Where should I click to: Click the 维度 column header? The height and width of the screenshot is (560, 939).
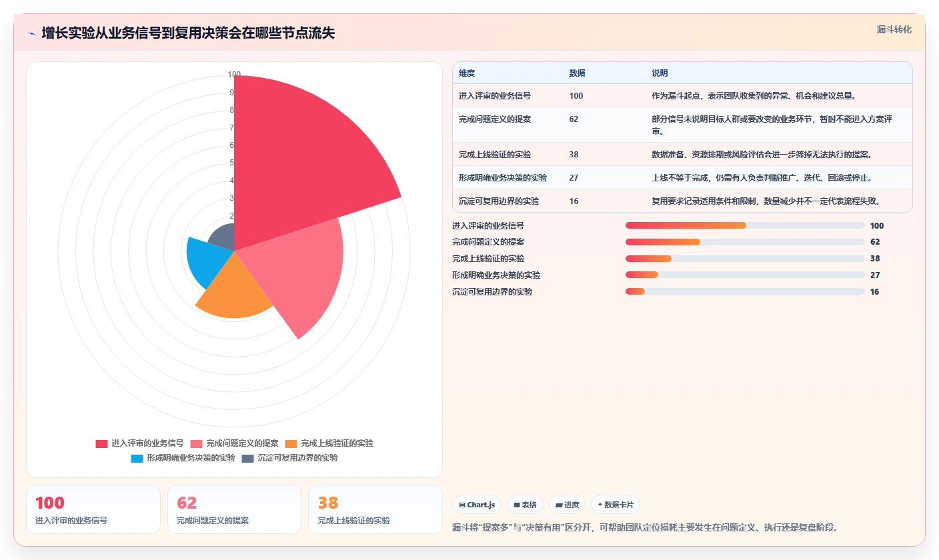pyautogui.click(x=467, y=73)
